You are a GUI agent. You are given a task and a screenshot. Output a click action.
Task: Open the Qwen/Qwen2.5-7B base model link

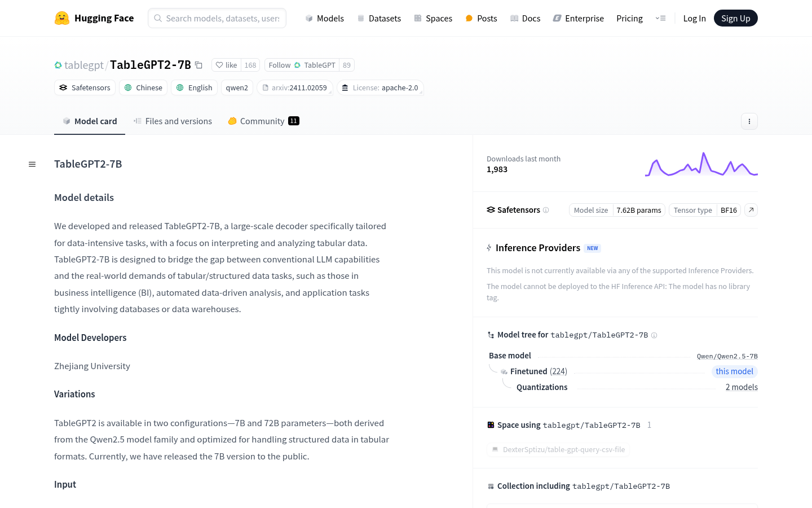click(x=727, y=356)
